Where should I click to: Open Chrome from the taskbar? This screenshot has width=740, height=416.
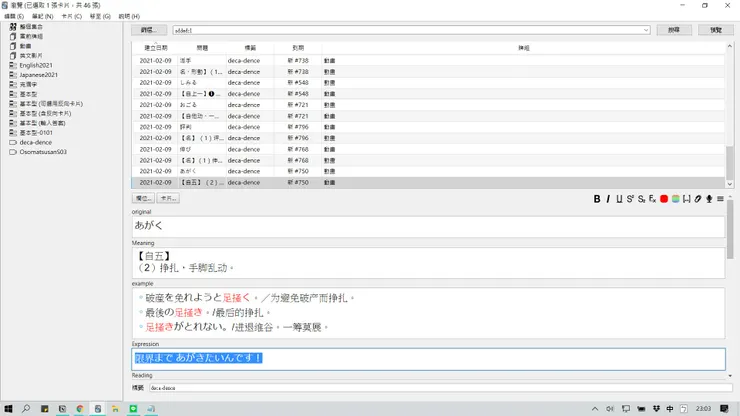point(80,409)
